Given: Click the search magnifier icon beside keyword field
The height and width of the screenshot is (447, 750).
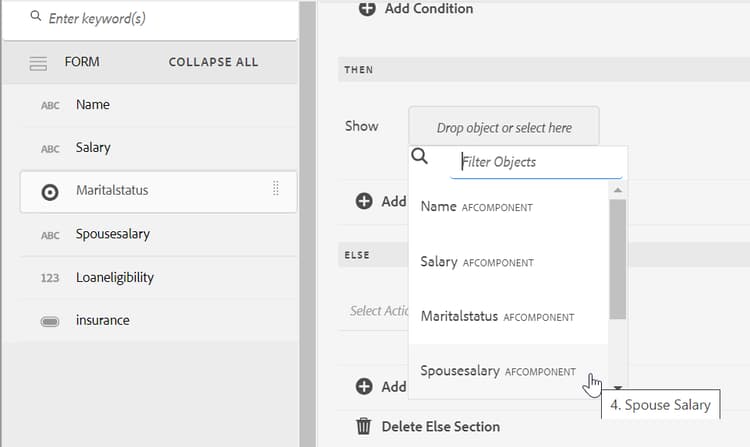Looking at the screenshot, I should pyautogui.click(x=37, y=17).
